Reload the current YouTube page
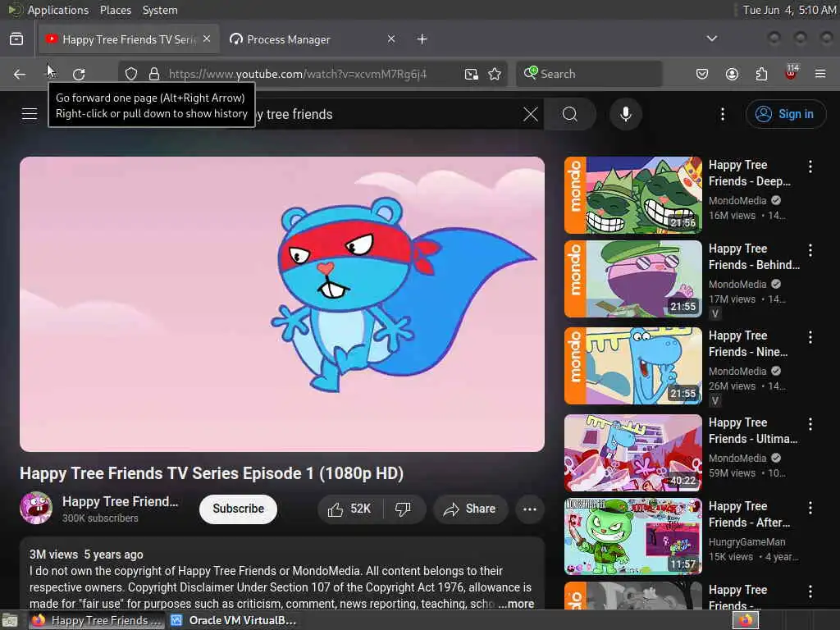The image size is (840, 630). point(79,74)
